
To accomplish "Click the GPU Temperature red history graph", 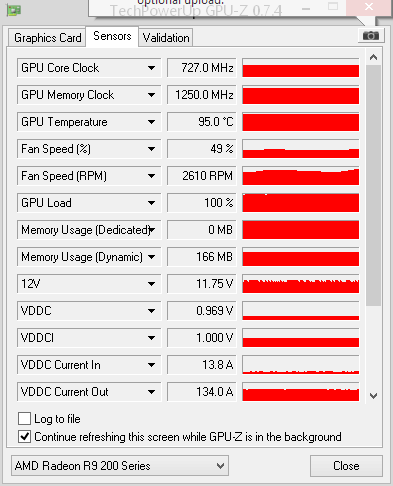I will click(x=301, y=122).
